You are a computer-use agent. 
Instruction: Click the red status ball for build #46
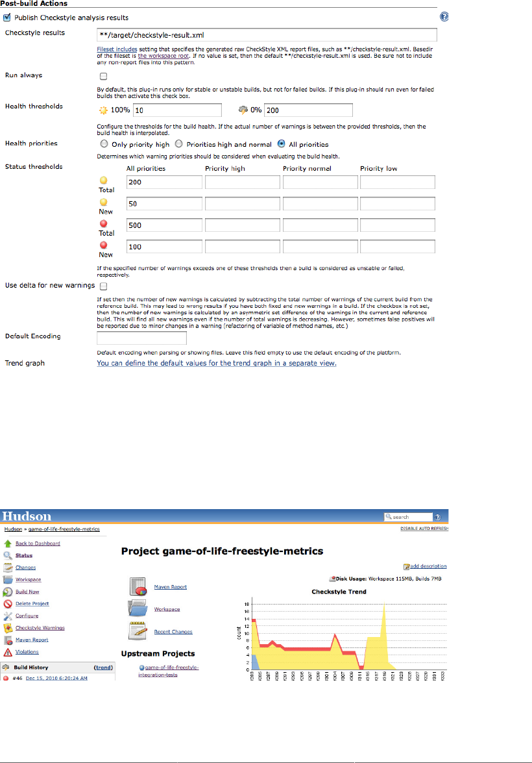point(6,678)
